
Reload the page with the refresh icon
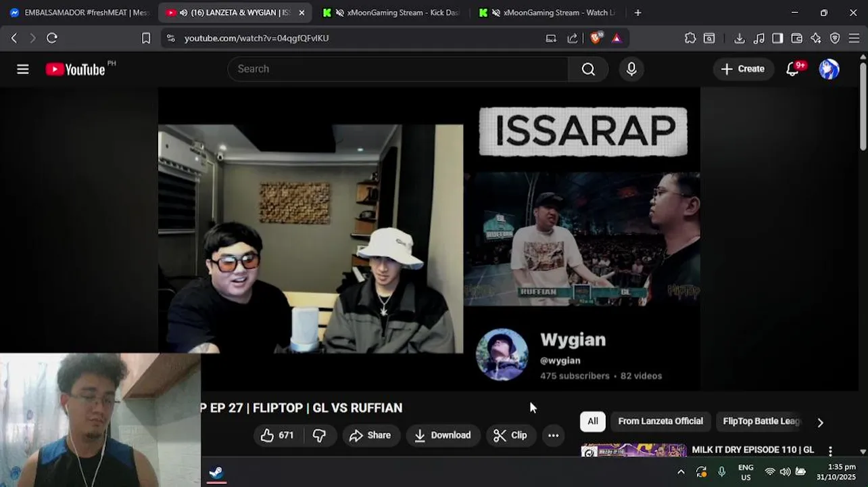(x=51, y=38)
